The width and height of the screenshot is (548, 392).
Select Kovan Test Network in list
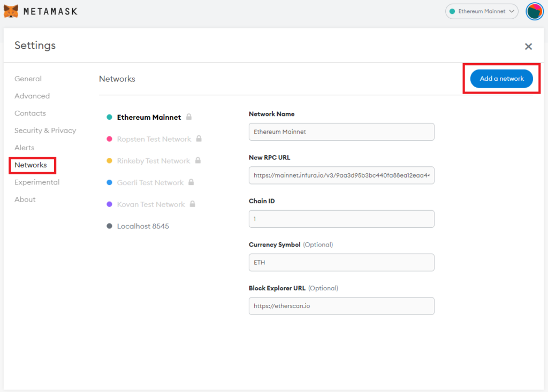coord(151,204)
